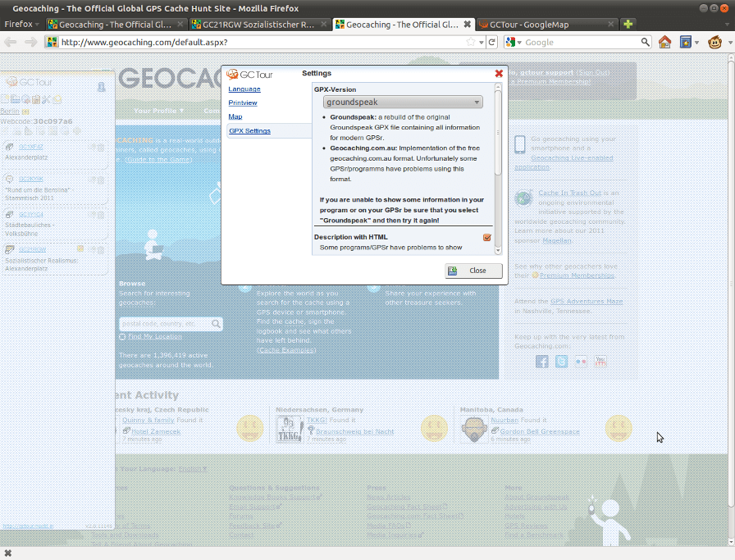The height and width of the screenshot is (560, 735).
Task: Click the Stammtisch 2011 cache code link
Action: tap(30, 179)
